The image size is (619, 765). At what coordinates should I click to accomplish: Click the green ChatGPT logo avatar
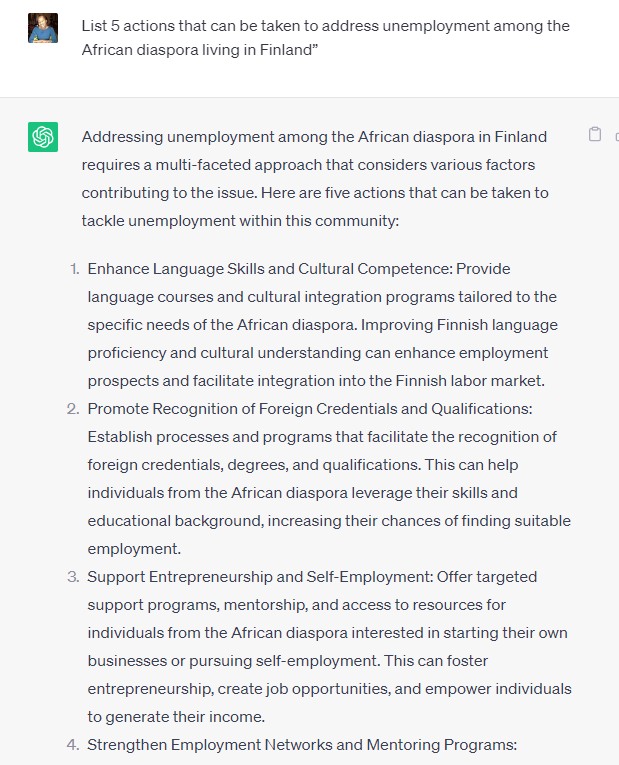(43, 137)
